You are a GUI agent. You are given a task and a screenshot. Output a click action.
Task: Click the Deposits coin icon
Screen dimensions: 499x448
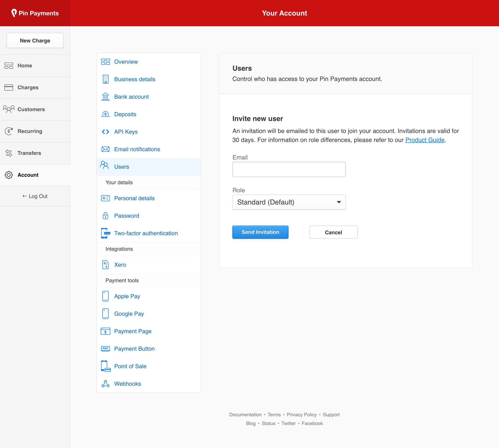[x=105, y=114]
